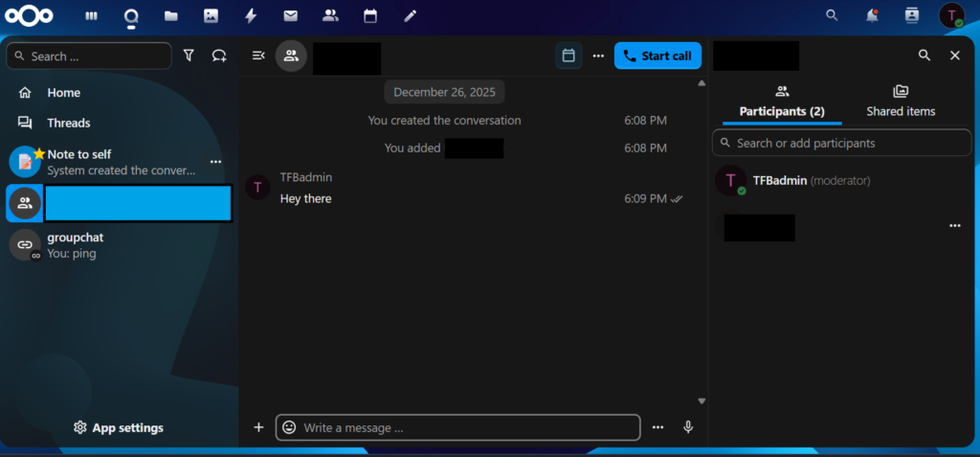Open the emoji picker in message box
This screenshot has height=457, width=980.
click(x=289, y=427)
